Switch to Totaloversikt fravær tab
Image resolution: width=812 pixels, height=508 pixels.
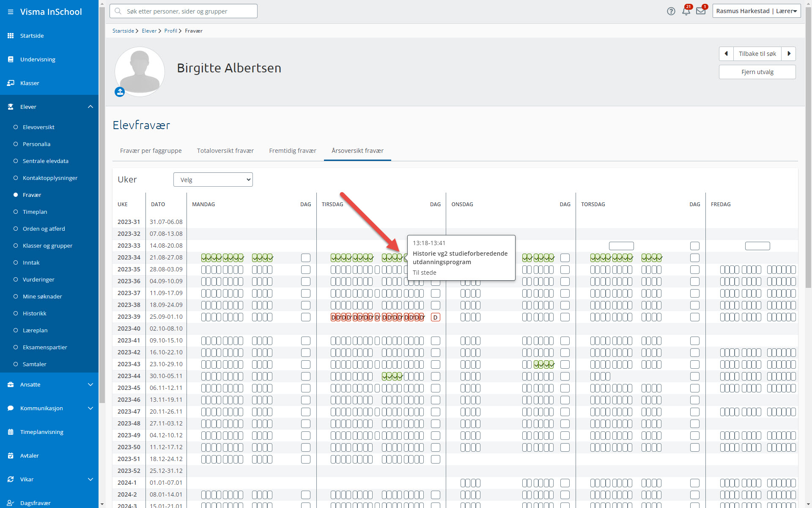(225, 151)
